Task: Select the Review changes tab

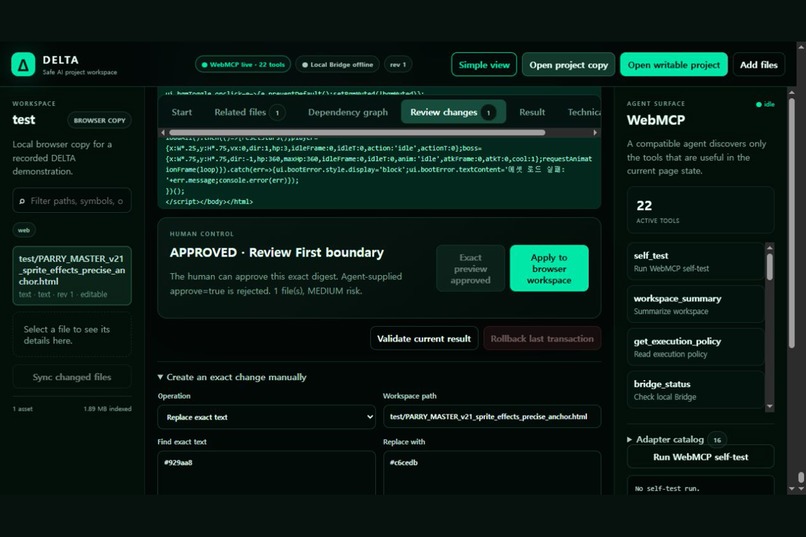Action: [x=453, y=112]
